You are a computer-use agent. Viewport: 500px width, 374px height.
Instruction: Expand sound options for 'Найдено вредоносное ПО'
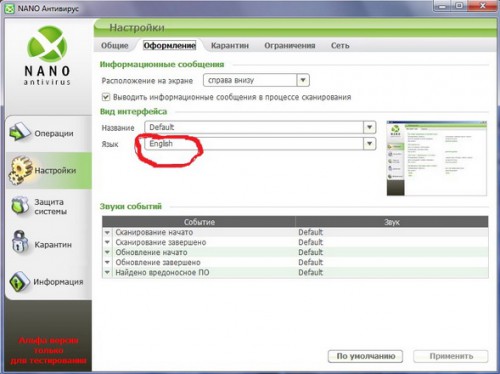point(107,272)
